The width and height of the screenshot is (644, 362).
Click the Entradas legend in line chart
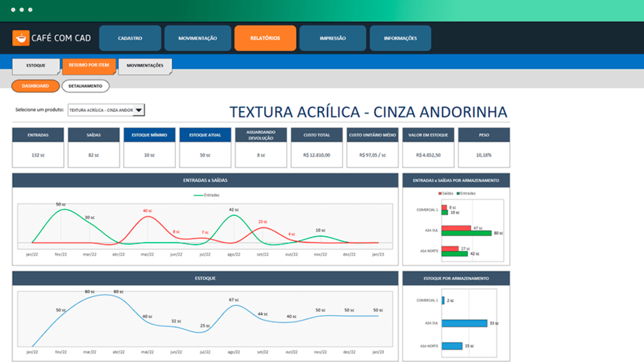pos(207,195)
